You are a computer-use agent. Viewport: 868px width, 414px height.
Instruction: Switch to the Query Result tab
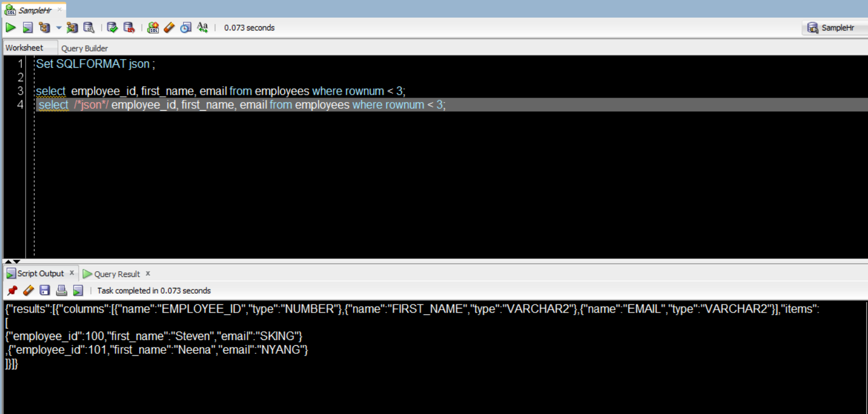click(x=117, y=274)
